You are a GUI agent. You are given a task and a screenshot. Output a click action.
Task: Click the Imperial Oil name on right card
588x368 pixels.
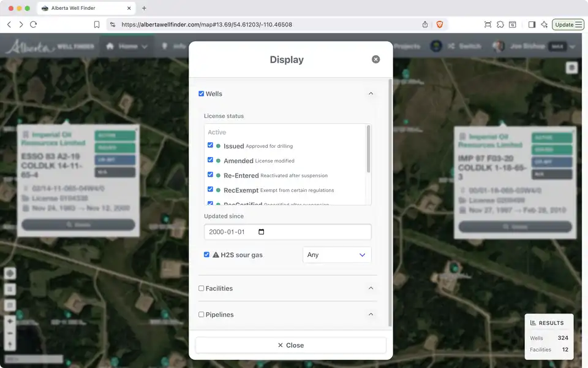pyautogui.click(x=490, y=140)
